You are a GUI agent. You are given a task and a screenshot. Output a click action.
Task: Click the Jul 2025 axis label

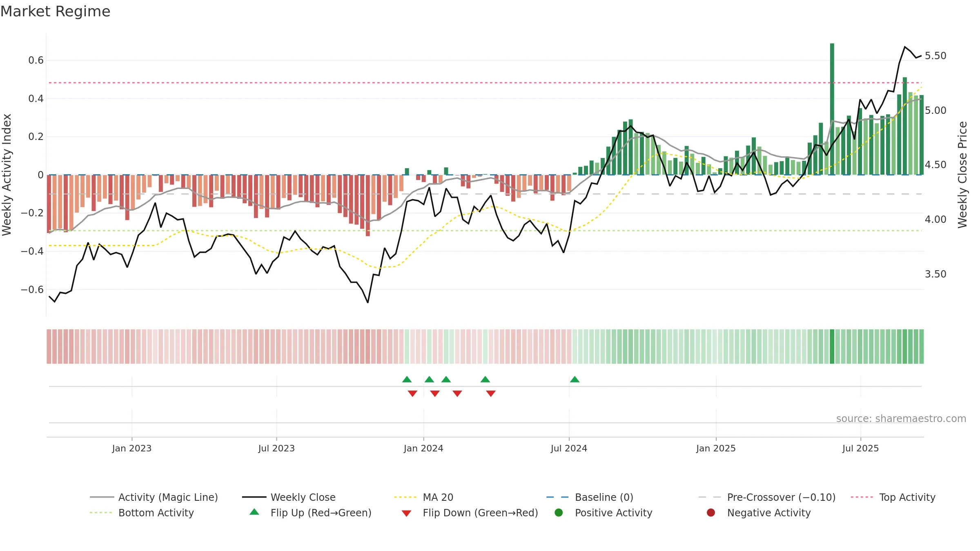[x=860, y=449]
